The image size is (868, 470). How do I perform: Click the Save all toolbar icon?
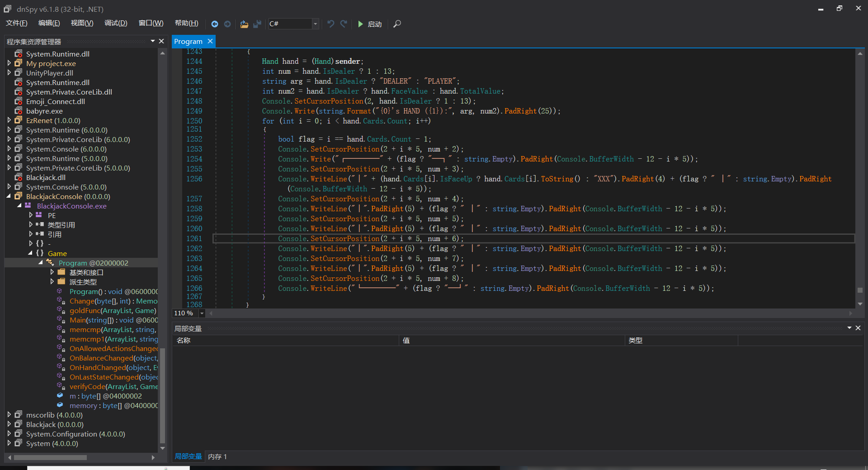(257, 24)
